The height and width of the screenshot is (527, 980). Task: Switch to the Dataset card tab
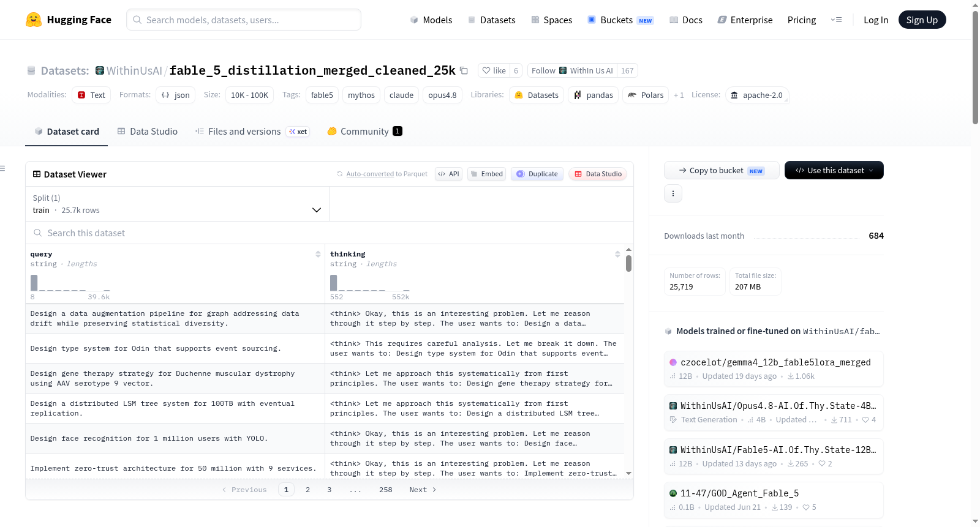coord(67,131)
